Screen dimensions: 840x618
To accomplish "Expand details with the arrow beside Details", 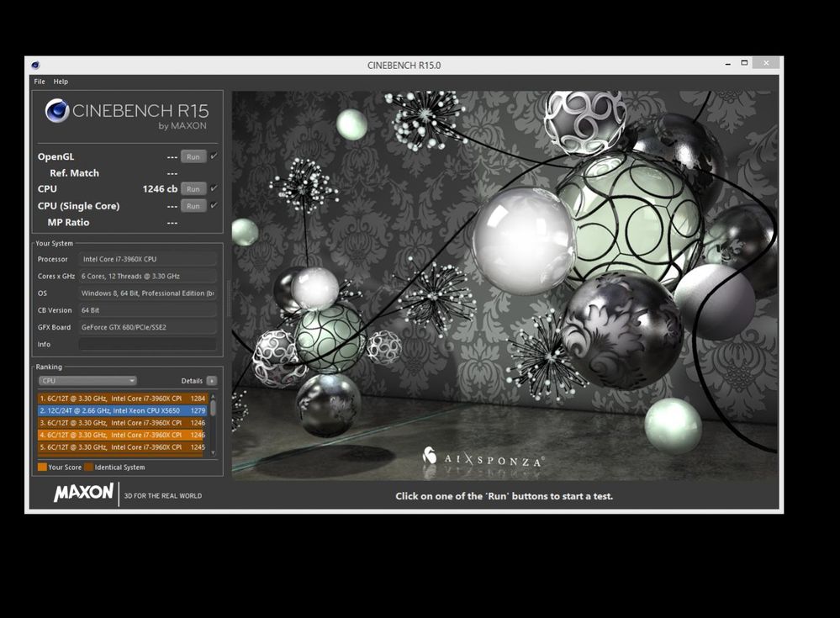I will coord(212,381).
